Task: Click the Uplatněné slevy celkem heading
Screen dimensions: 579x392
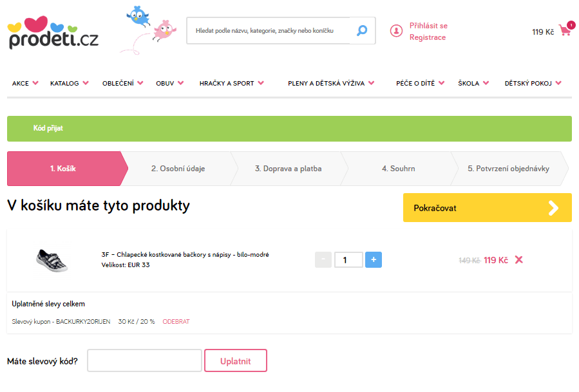Action: pos(48,304)
